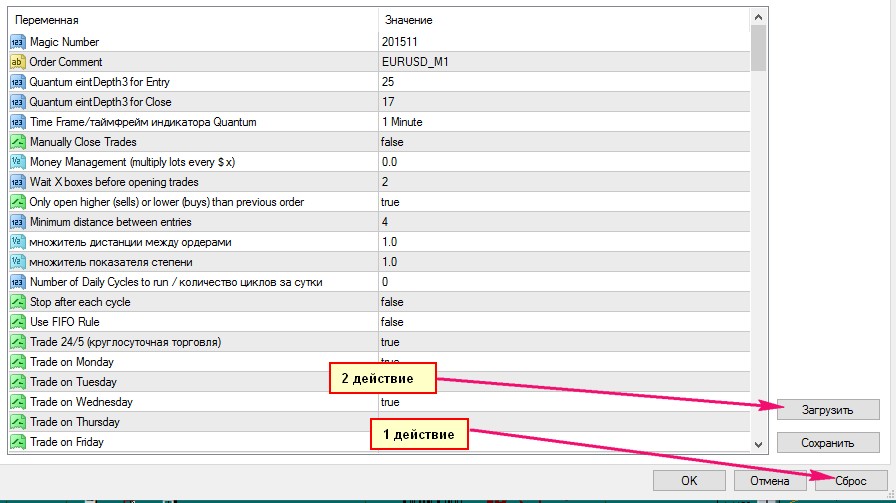Click the icon beside Trade 24/5
Viewport: 896px width, 503px height.
pos(18,342)
